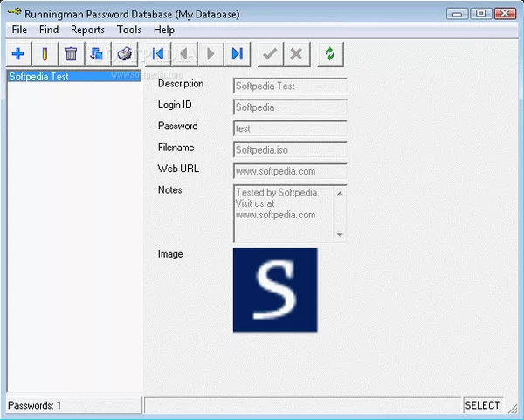Screen dimensions: 524x420
Task: Open the Help menu
Action: coord(164,30)
